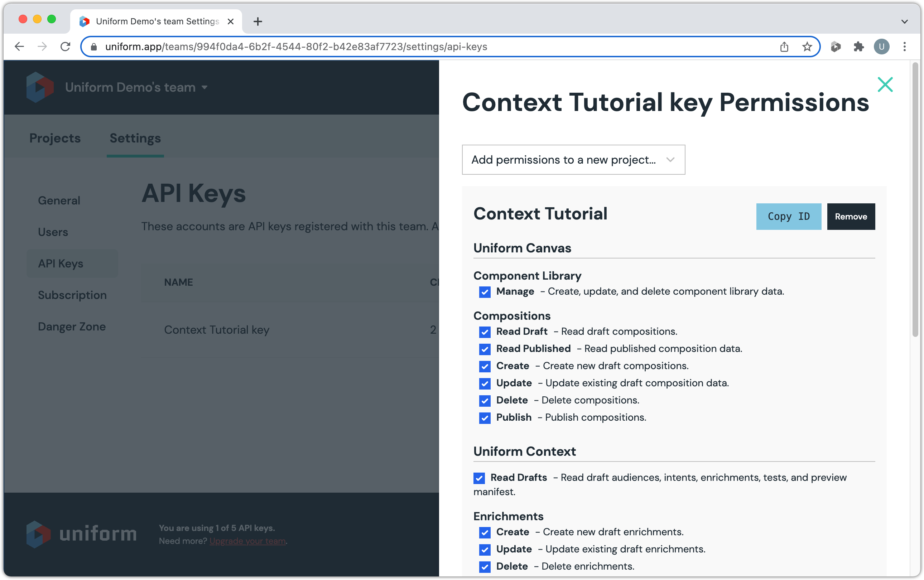Uncheck Uniform Context Read Drafts checkbox
The height and width of the screenshot is (580, 924).
tap(479, 478)
